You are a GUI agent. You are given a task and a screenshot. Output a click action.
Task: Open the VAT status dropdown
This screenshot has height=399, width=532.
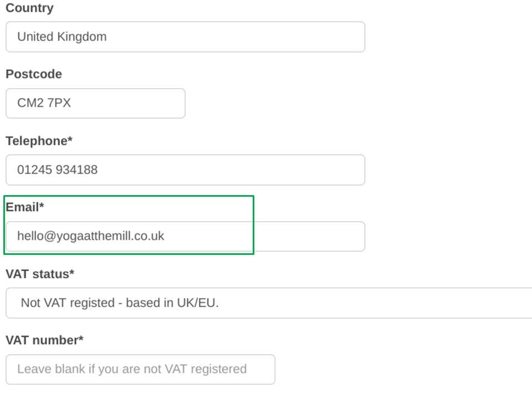pos(266,303)
